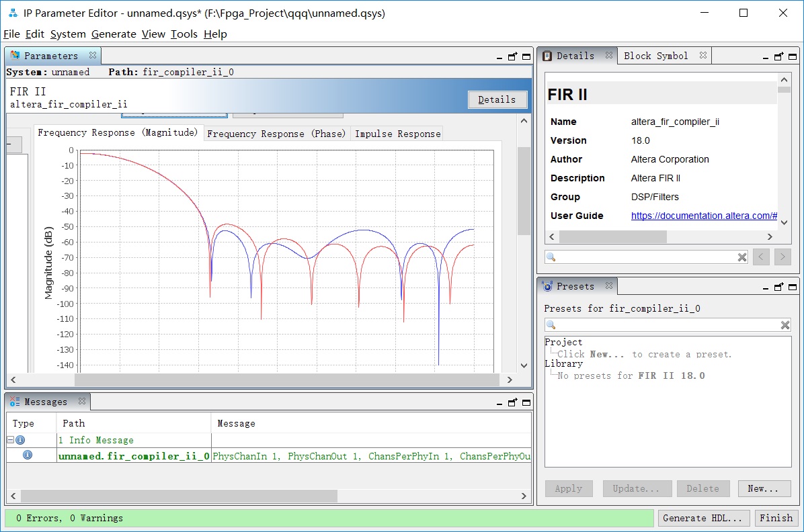Collapse the 1 Info Message group

[10, 440]
